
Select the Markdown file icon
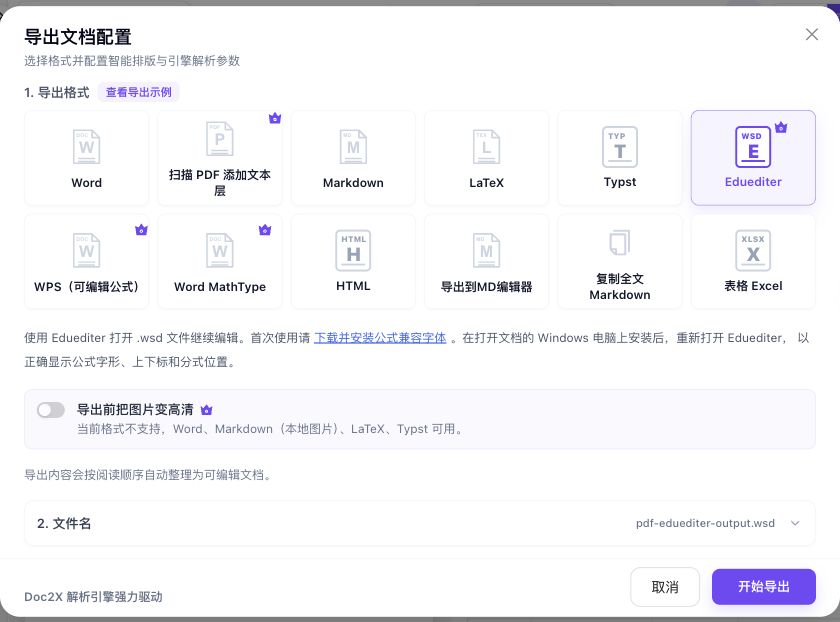tap(353, 146)
